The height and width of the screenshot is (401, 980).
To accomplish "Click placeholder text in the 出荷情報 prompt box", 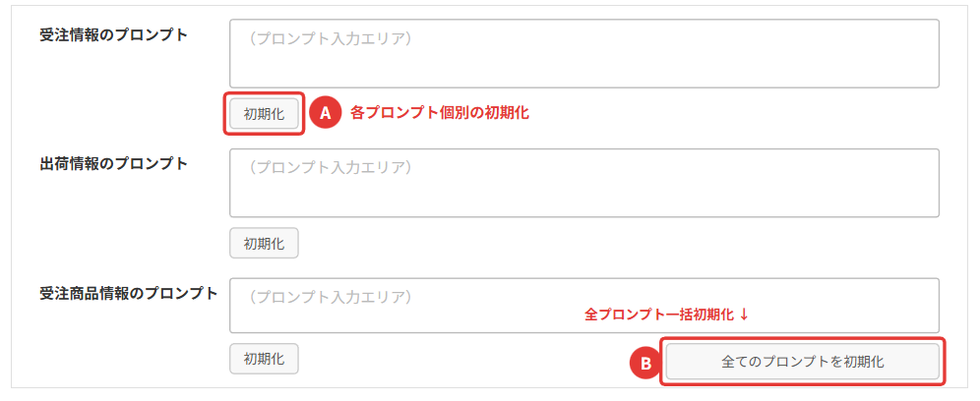I will [330, 167].
